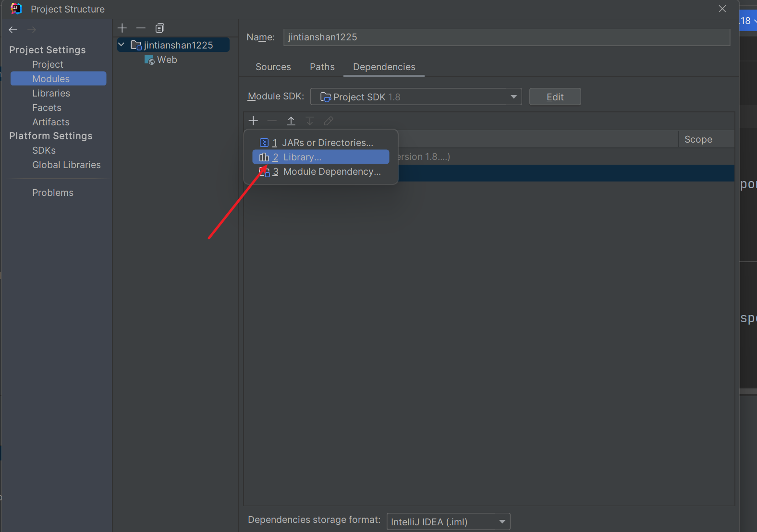This screenshot has width=757, height=532.
Task: Click jintianshan1225 module folder icon
Action: coord(136,45)
